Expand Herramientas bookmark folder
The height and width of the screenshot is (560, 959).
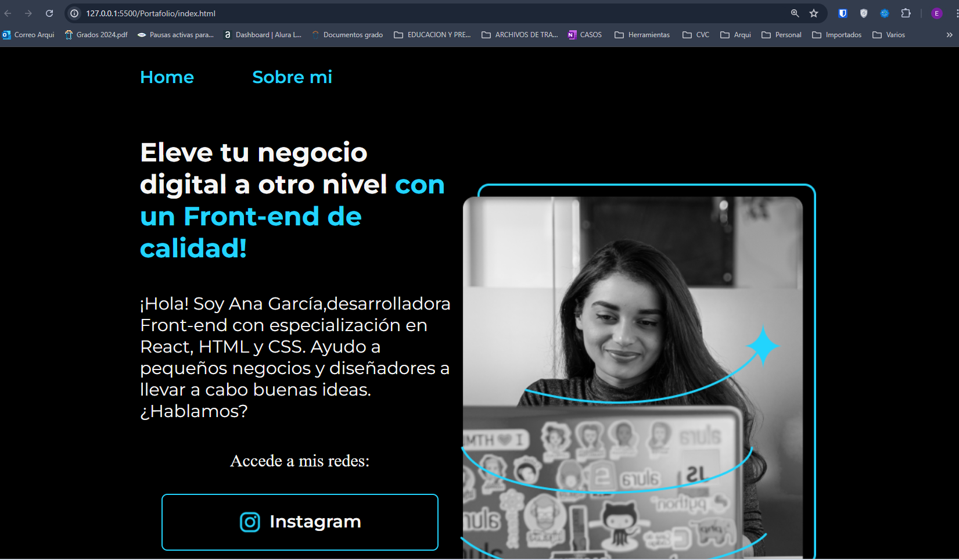coord(642,35)
